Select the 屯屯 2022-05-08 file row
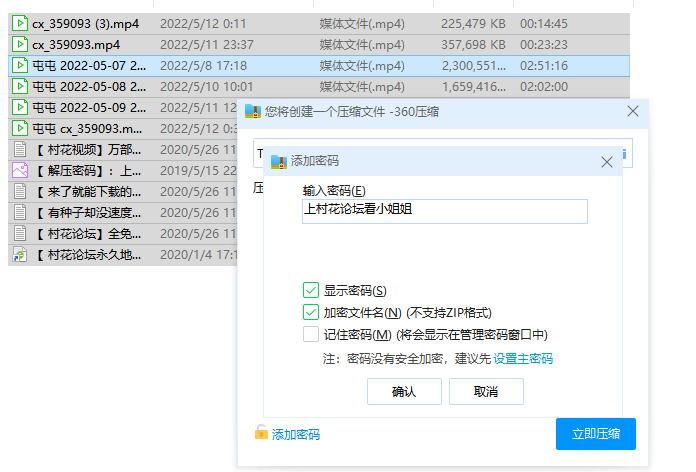696x472 pixels. pos(90,86)
